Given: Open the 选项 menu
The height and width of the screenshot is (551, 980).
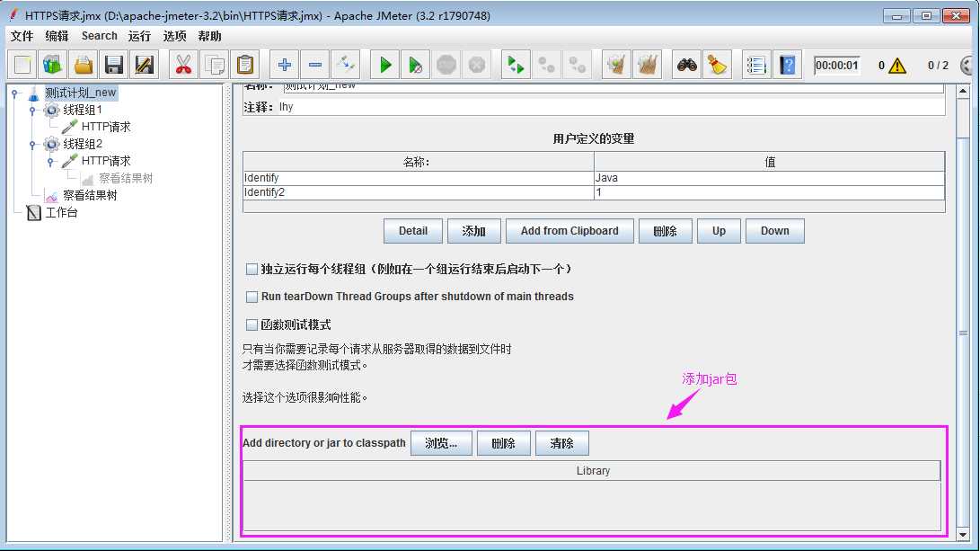Looking at the screenshot, I should point(175,36).
